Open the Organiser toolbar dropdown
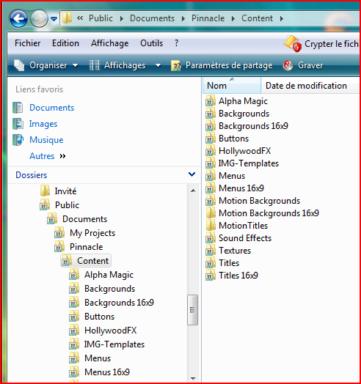Screen dimensions: 361x384 [x=46, y=65]
